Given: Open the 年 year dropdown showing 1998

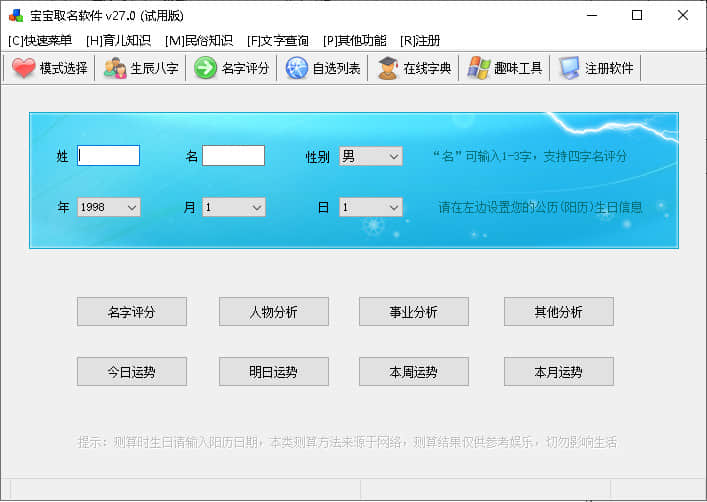Looking at the screenshot, I should click(109, 207).
